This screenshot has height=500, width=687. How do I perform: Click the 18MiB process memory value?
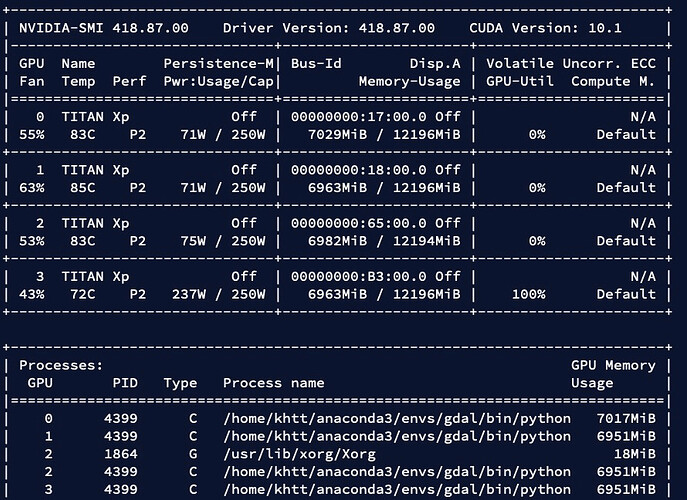631,453
